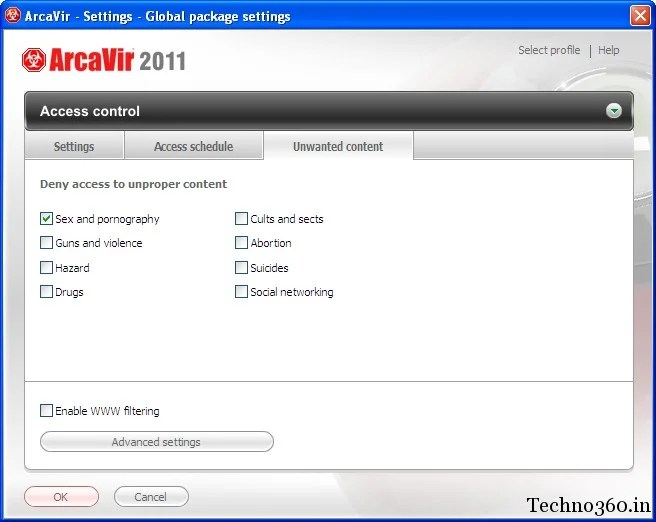Screen dimensions: 656x522
Task: Tick the Abortion checkbox
Action: point(241,243)
